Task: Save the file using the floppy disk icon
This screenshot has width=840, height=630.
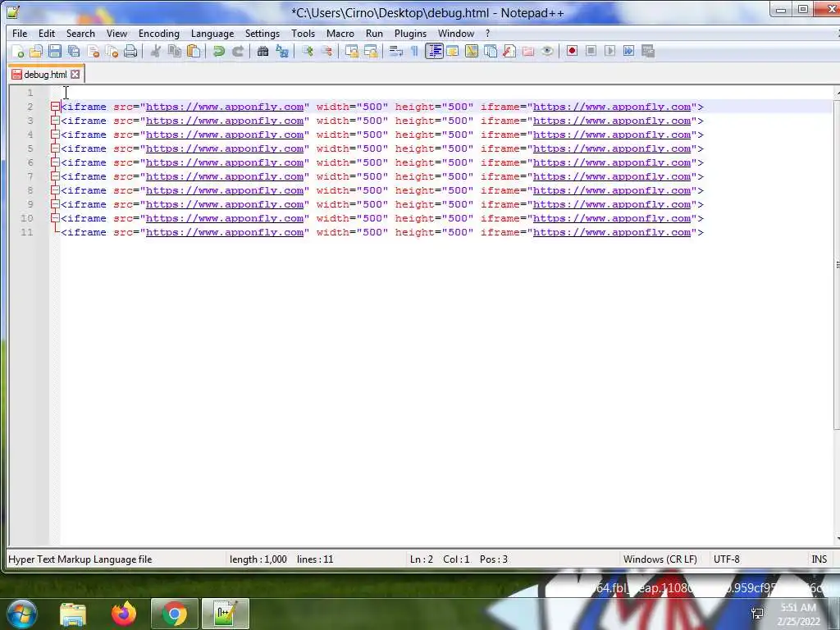Action: [x=55, y=52]
